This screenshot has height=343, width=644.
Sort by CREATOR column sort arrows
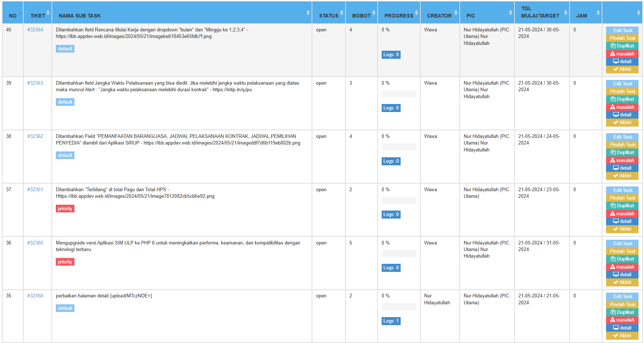[456, 13]
